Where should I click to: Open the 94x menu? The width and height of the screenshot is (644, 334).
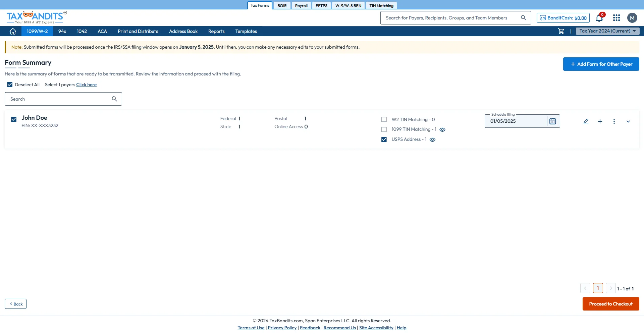coord(62,31)
